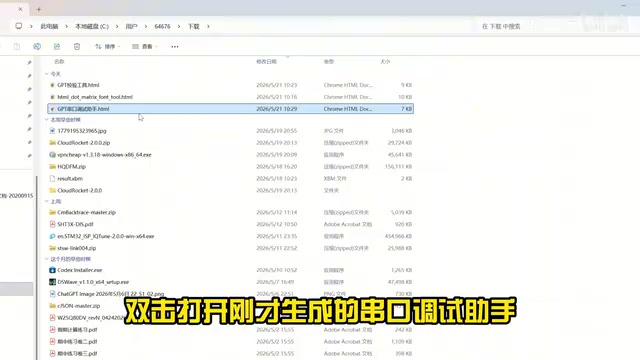Click the JPG 文件 type cell
Viewport: 640px width, 360px height.
333,131
